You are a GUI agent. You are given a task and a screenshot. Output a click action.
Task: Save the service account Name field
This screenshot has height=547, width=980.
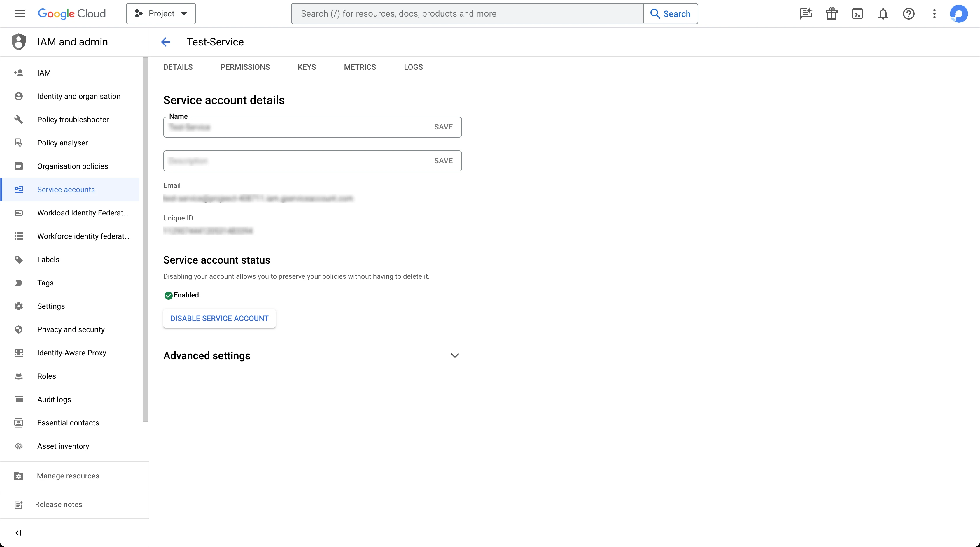coord(443,127)
